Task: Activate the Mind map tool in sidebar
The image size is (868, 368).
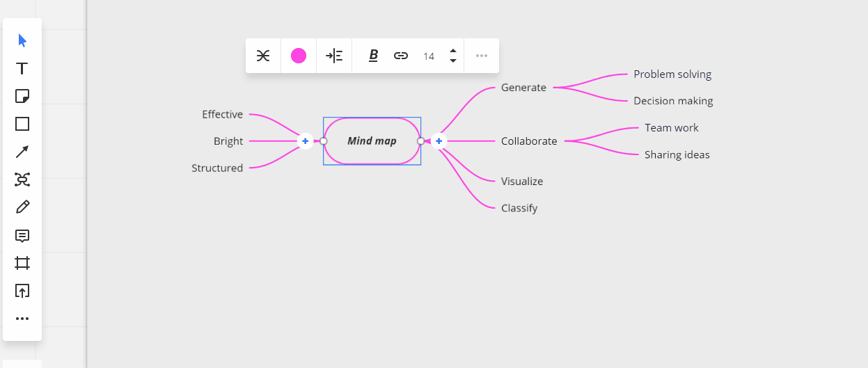Action: click(x=22, y=179)
